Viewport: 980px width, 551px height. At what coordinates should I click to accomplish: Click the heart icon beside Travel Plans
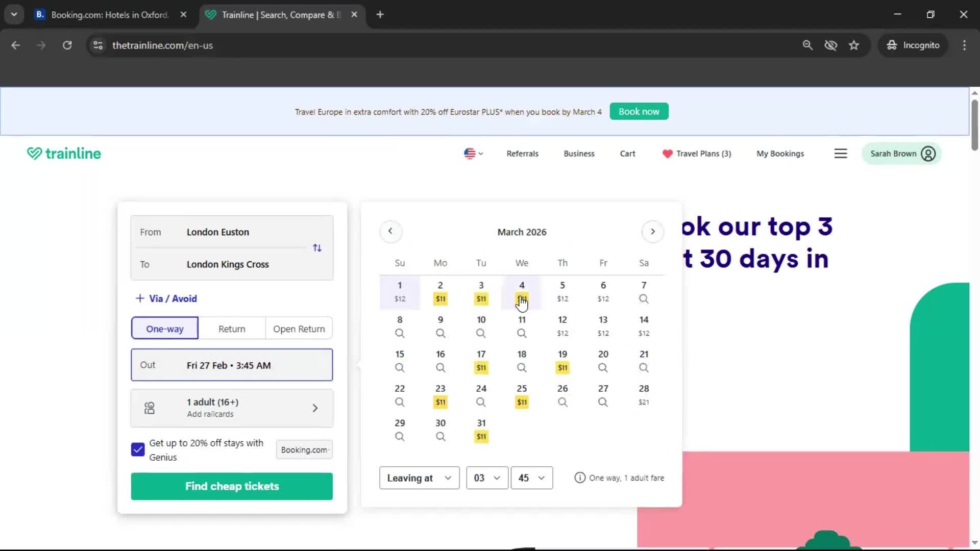(667, 153)
